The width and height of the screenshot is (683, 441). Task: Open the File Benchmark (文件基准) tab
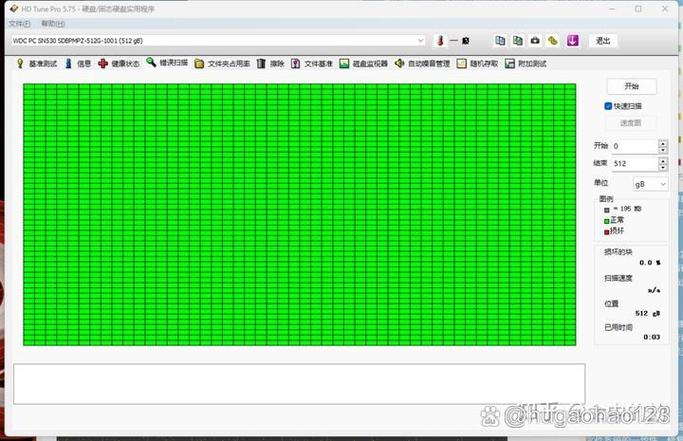312,64
